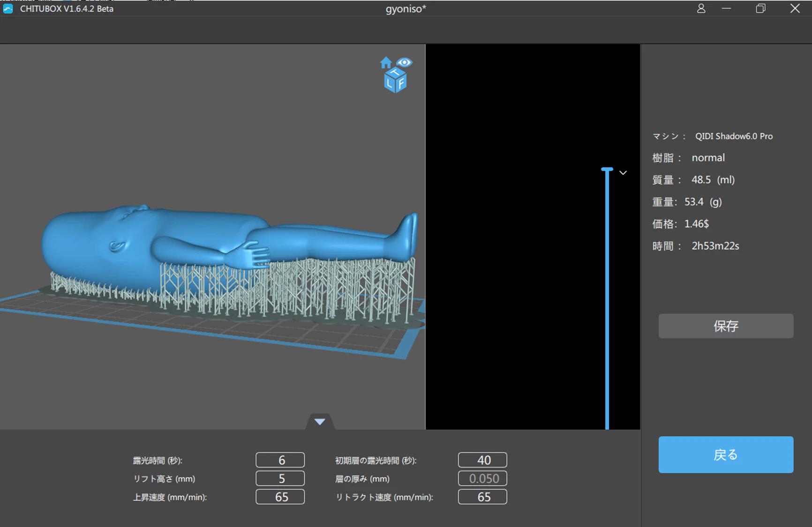Edit the 露光時間 exposure time field
This screenshot has height=527, width=812.
click(x=280, y=460)
